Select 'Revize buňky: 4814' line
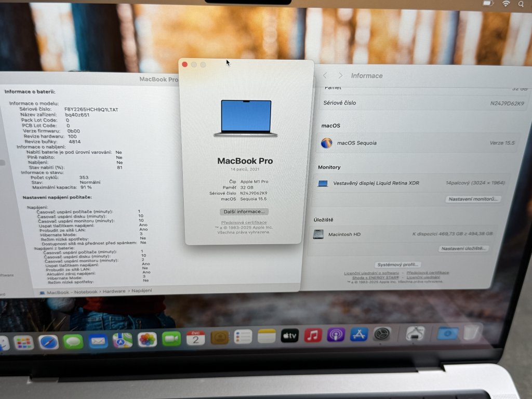Screen dimensions: 532x399 tap(52, 142)
